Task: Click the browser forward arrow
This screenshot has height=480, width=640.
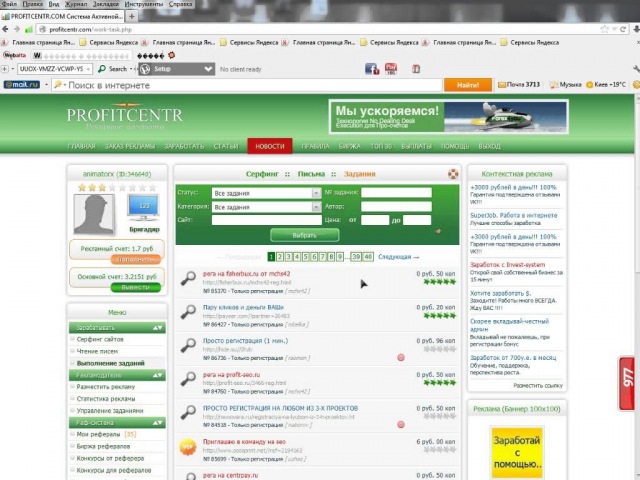Action: (17, 29)
